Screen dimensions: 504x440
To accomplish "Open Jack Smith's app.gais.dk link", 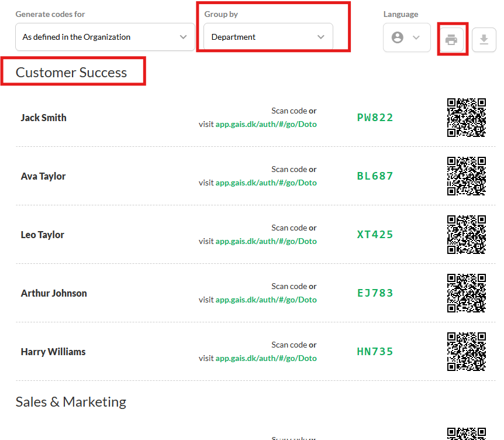I will click(266, 124).
